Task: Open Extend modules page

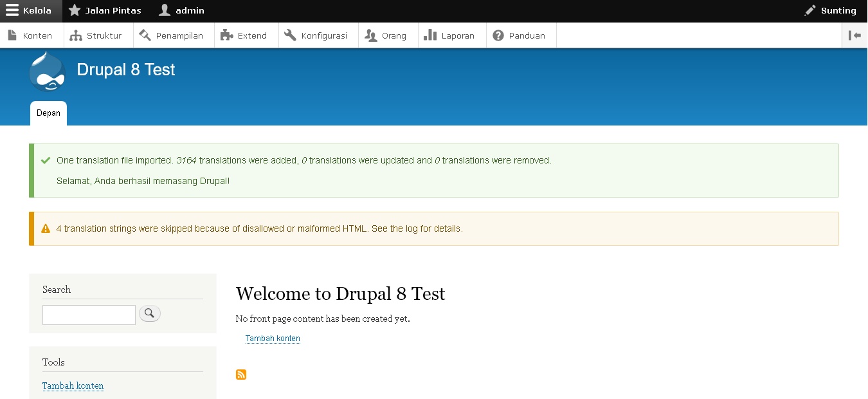Action: coord(244,36)
